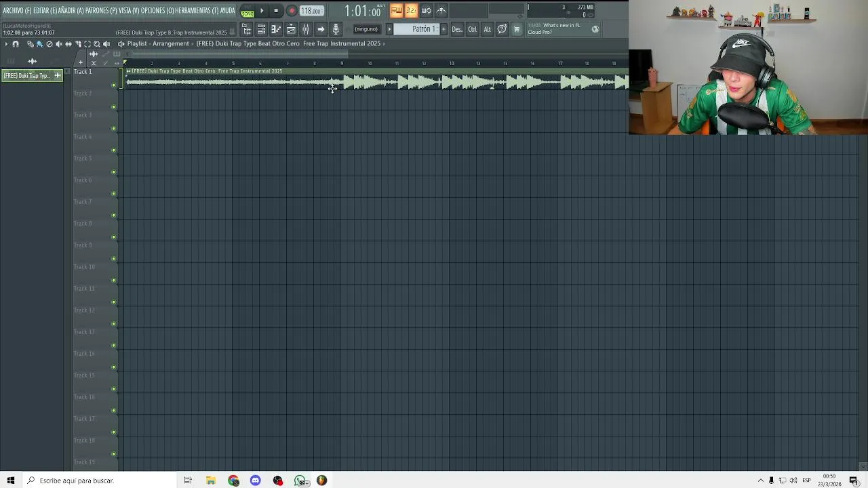Click the Ctrl button
Viewport: 868px width, 488px height.
472,29
